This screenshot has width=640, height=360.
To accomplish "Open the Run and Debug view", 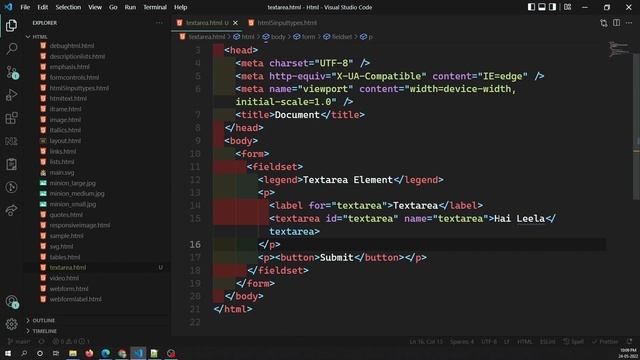I will [x=11, y=95].
